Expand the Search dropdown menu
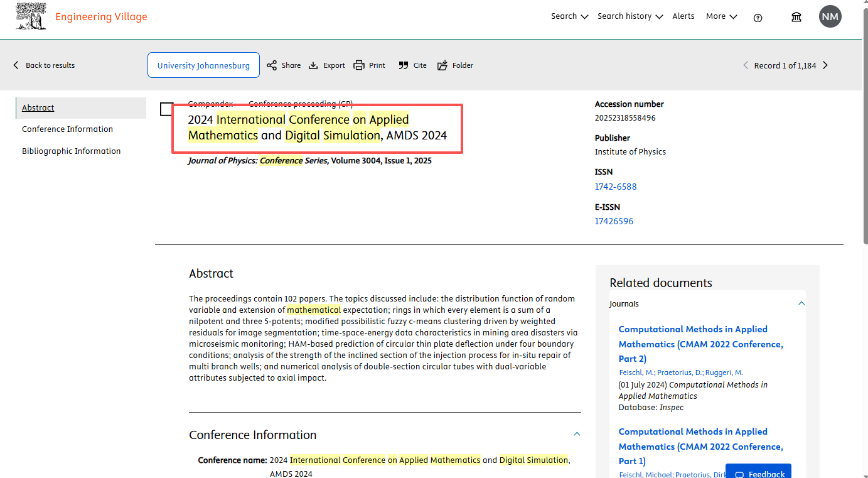This screenshot has width=868, height=478. pos(569,16)
